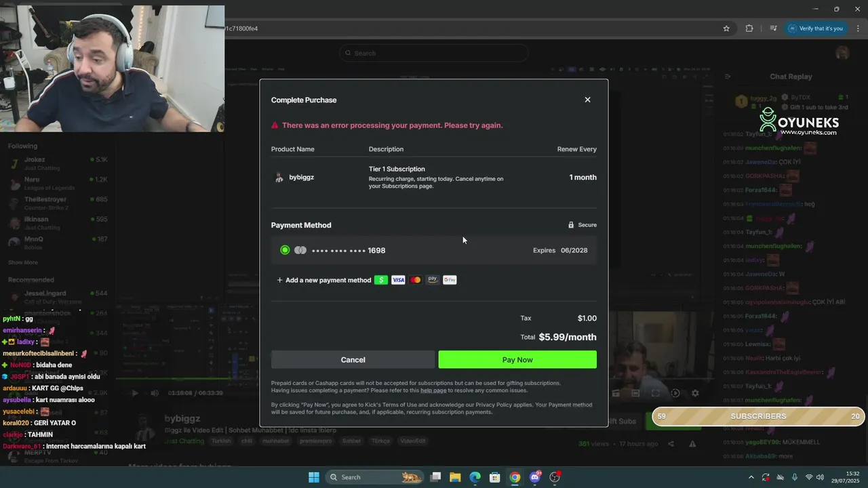Open the Chrome three-dot menu
This screenshot has height=488, width=868.
point(859,28)
